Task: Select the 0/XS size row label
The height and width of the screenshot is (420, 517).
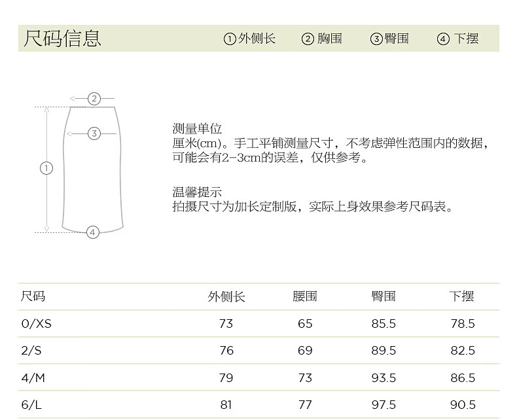Action: point(36,324)
